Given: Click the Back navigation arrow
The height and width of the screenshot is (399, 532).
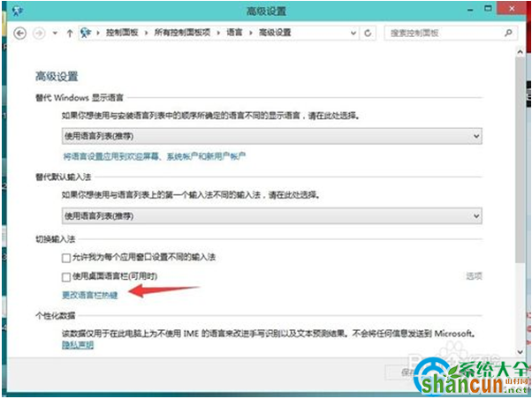Looking at the screenshot, I should pyautogui.click(x=20, y=34).
